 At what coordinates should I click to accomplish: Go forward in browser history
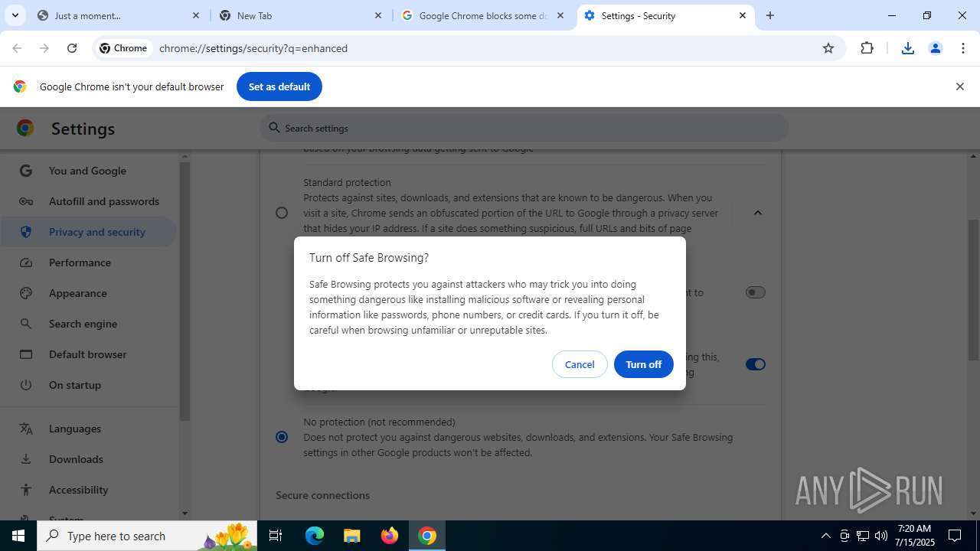point(44,48)
